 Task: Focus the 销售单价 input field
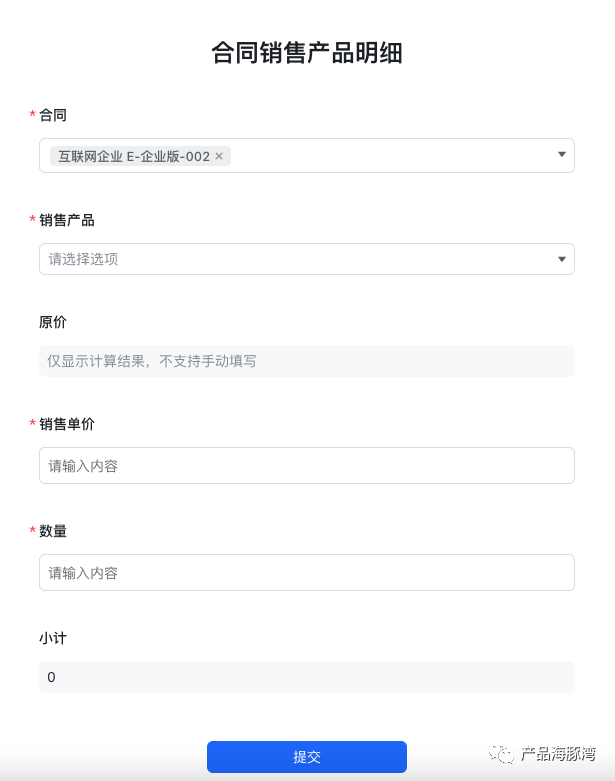306,466
